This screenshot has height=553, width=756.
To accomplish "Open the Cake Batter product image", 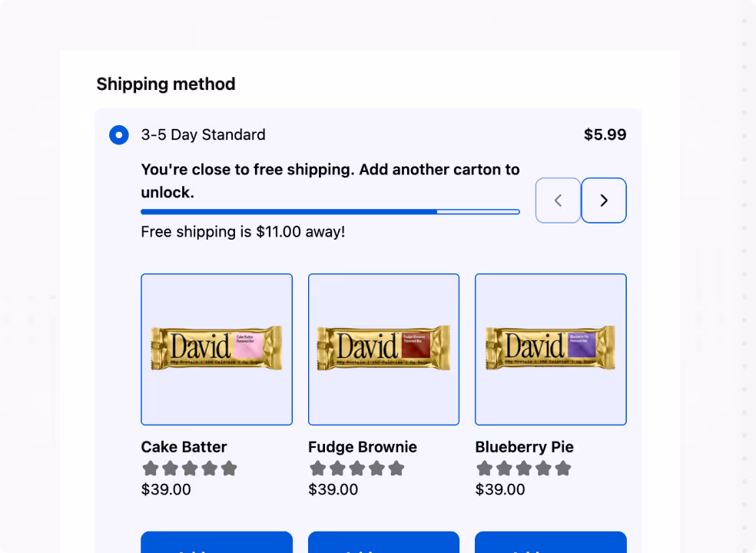I will tap(216, 349).
